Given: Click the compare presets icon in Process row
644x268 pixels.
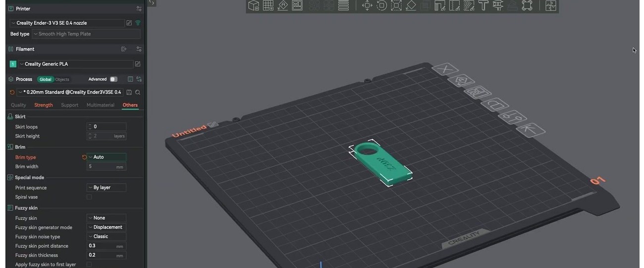Looking at the screenshot, I should pos(139,79).
